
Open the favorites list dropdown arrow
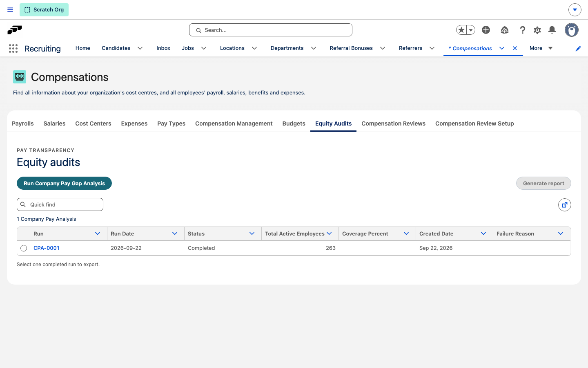[x=471, y=30]
